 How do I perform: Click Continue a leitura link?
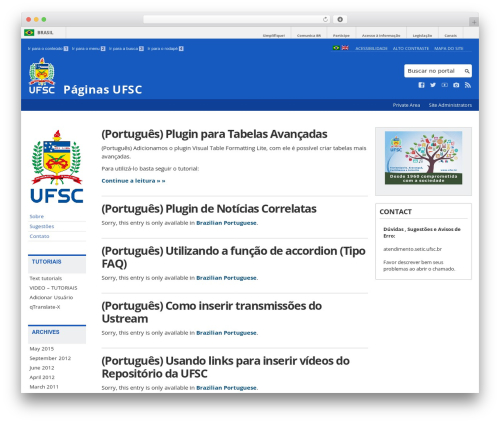coord(133,181)
